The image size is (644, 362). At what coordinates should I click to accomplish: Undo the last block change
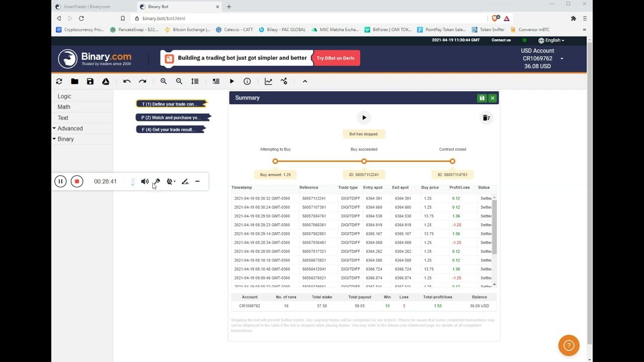click(127, 81)
